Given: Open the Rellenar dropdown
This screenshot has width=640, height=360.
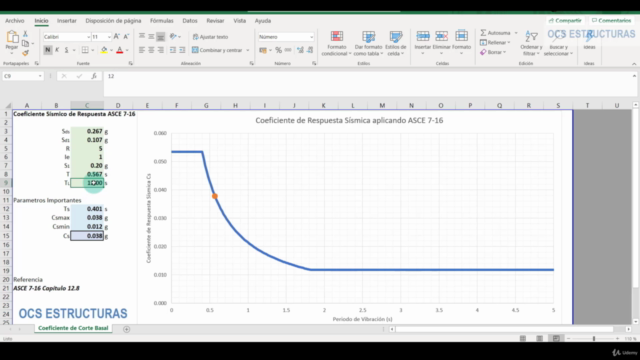Looking at the screenshot, I should (x=495, y=42).
